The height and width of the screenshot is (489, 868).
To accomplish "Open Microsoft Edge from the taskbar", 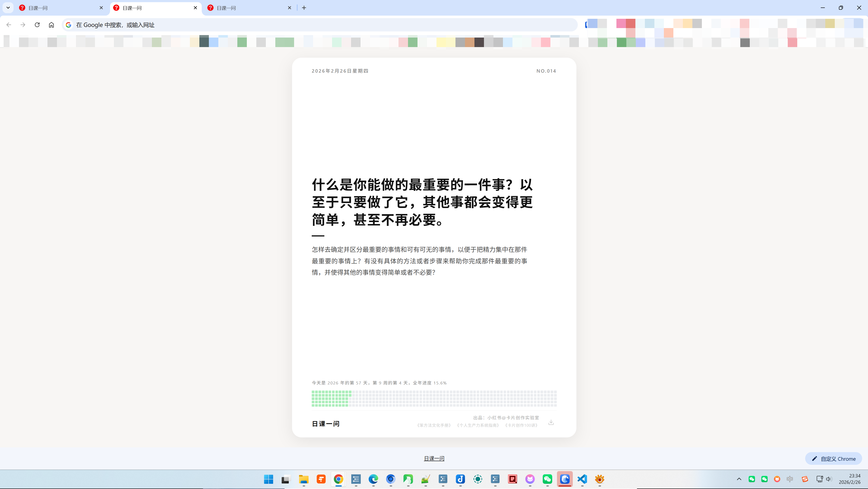I will point(373,479).
